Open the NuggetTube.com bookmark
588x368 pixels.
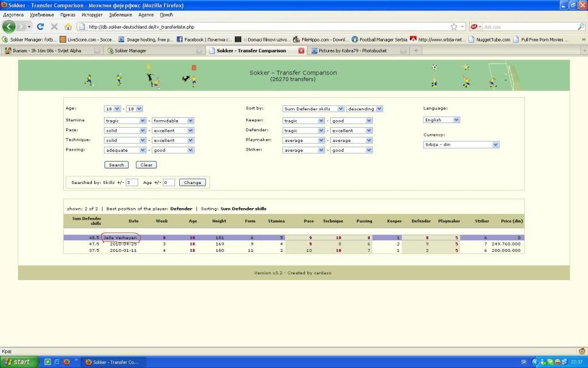489,40
